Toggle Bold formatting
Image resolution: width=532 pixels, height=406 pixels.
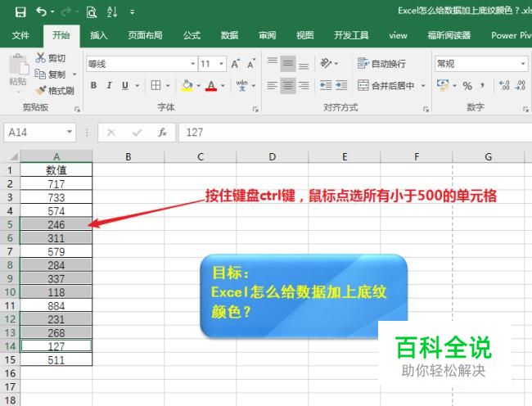(93, 85)
